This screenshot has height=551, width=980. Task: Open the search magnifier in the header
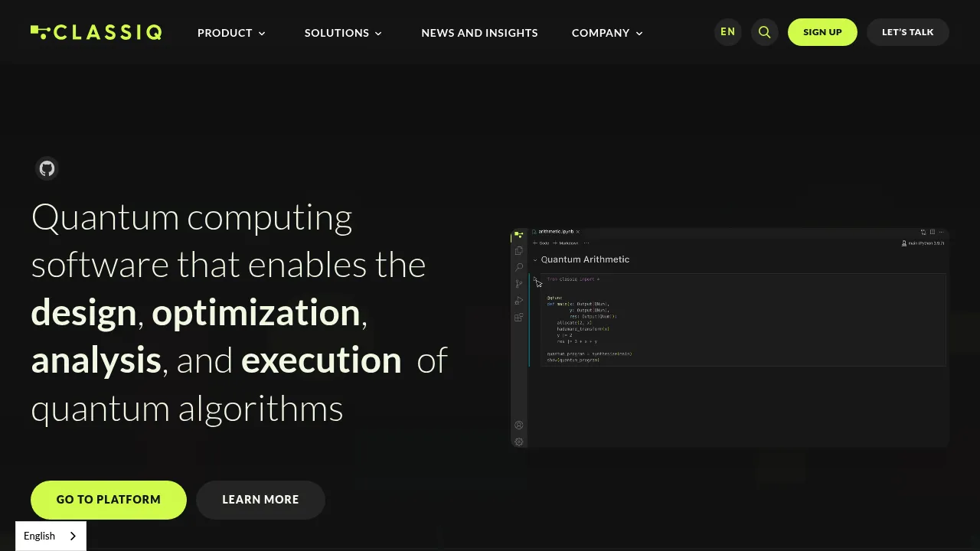tap(764, 32)
